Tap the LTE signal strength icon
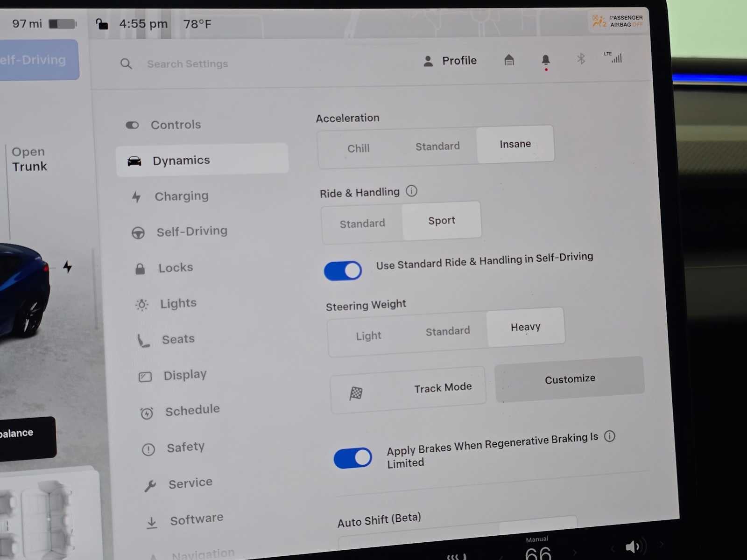Screen dimensions: 747x560 pos(613,57)
